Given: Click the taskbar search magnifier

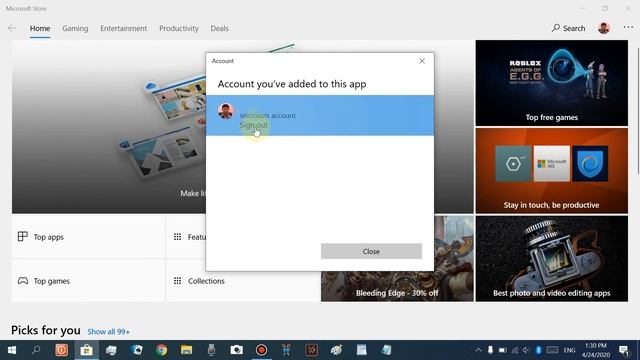Looking at the screenshot, I should pyautogui.click(x=36, y=350).
